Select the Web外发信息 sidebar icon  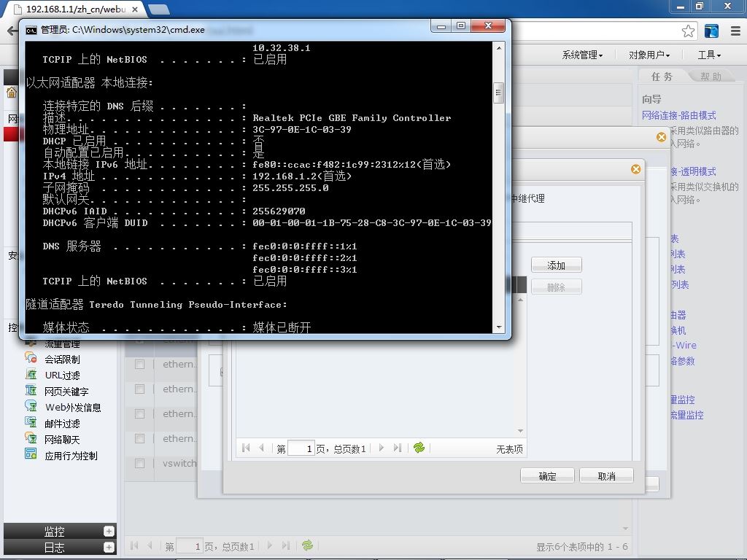pos(31,407)
